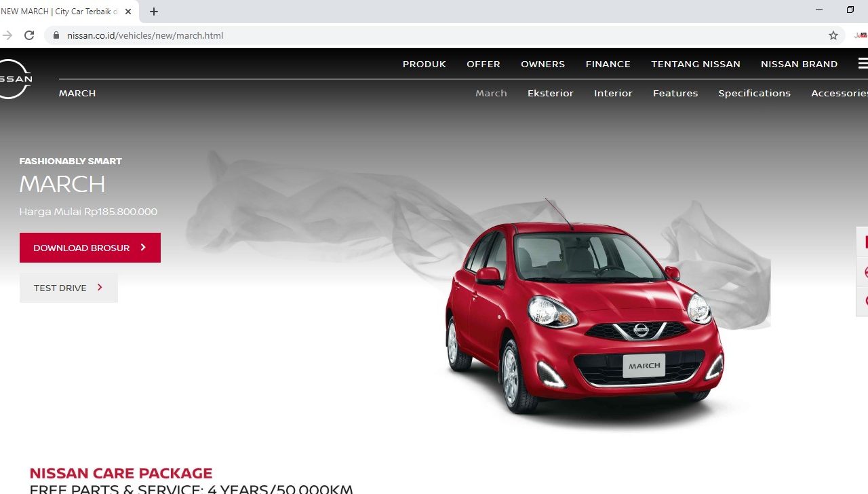Open the PRODUK menu

[x=424, y=64]
